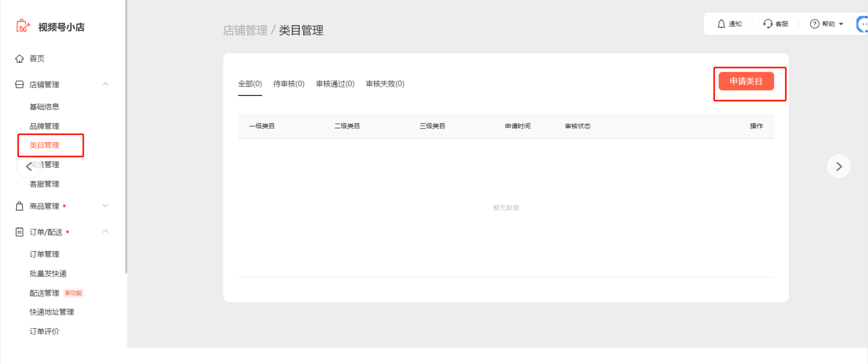Click the next arrow on the right
The width and height of the screenshot is (868, 364).
pos(838,167)
